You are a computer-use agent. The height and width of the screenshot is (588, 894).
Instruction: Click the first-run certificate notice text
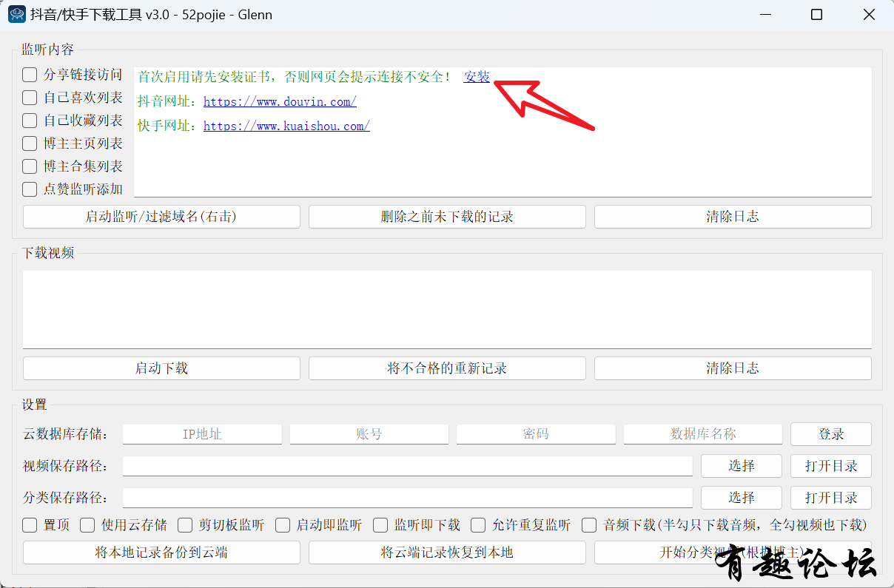pyautogui.click(x=295, y=76)
